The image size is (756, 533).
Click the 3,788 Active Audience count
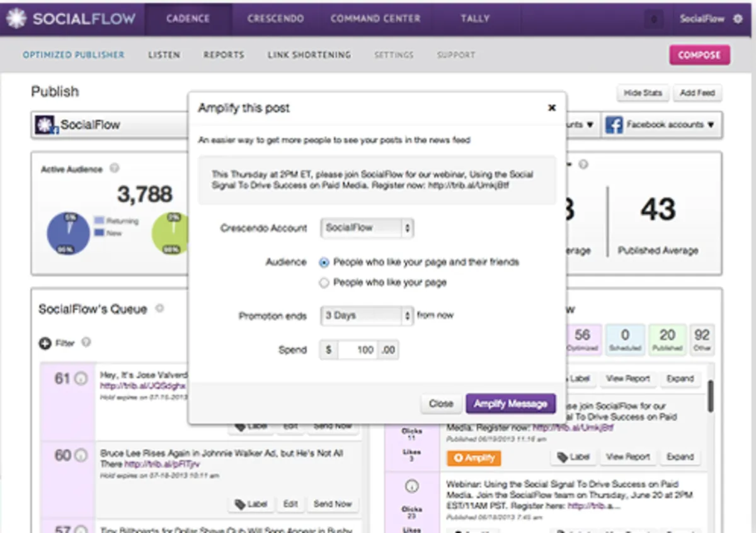pos(145,195)
